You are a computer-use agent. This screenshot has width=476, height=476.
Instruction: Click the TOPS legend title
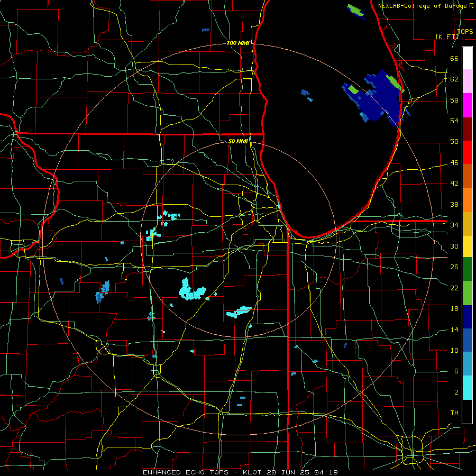coord(465,31)
